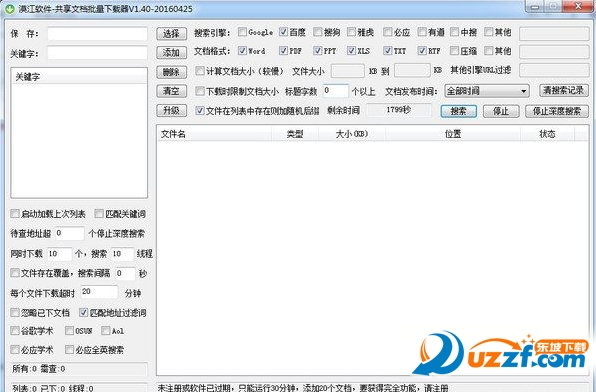Sort by the 大小(KB) column header

tap(352, 134)
